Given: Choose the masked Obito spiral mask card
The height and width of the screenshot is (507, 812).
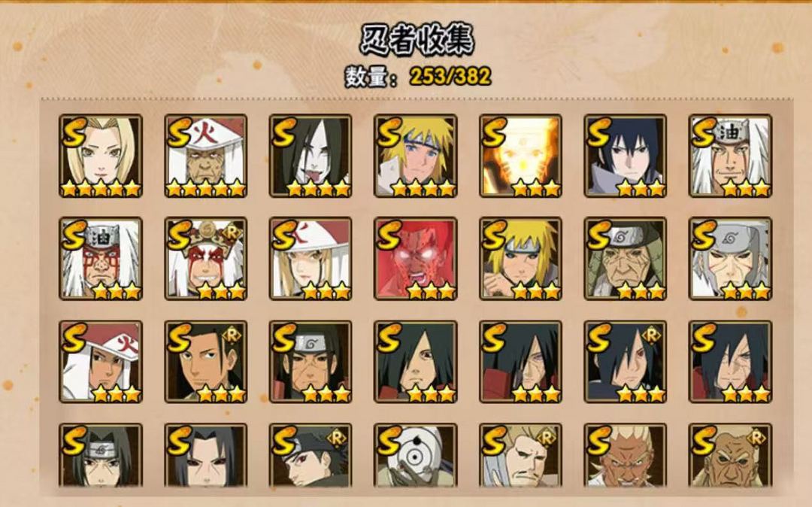Looking at the screenshot, I should click(x=415, y=456).
